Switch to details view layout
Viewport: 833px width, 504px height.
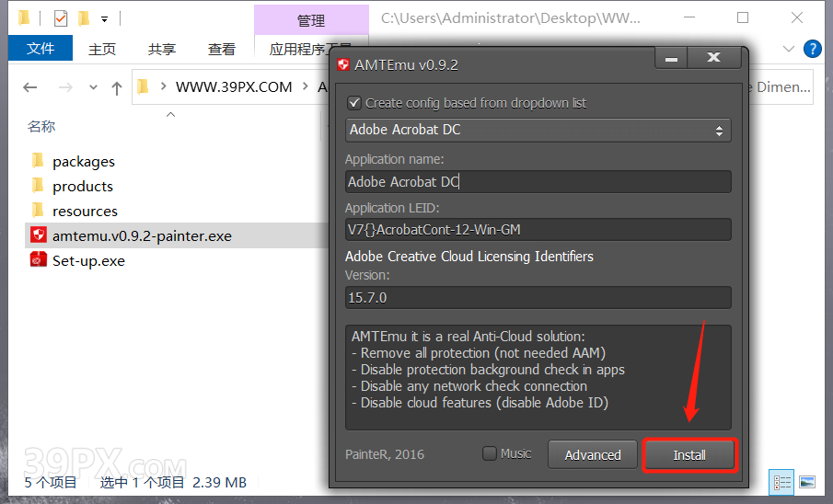(x=781, y=482)
